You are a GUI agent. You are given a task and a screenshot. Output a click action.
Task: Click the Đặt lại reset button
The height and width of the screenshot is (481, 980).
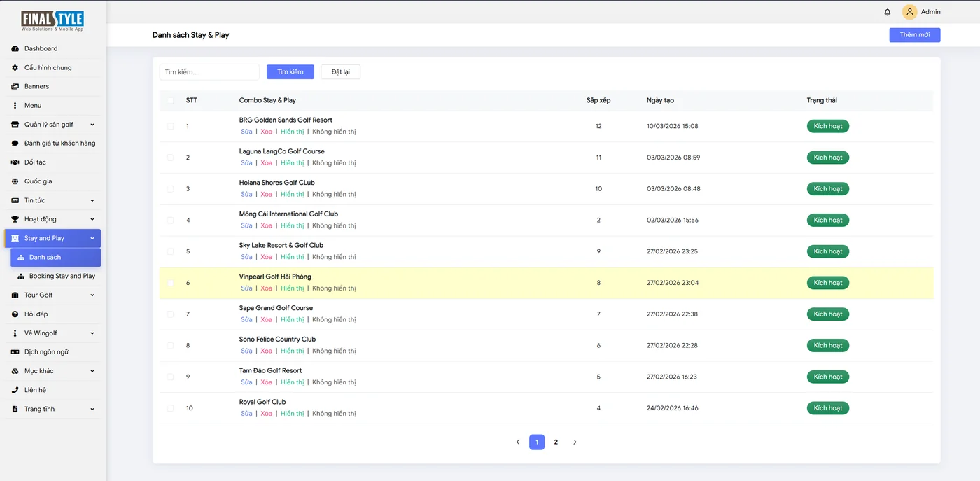click(x=341, y=72)
